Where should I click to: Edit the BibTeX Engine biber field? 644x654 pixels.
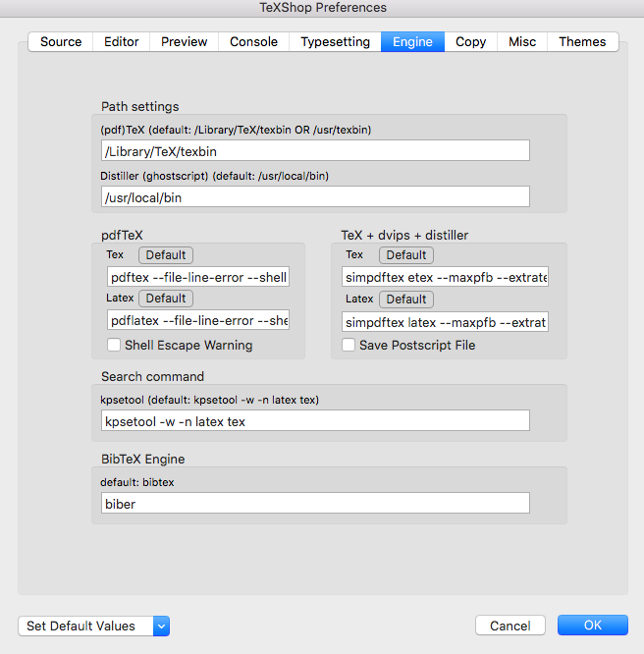coord(315,503)
